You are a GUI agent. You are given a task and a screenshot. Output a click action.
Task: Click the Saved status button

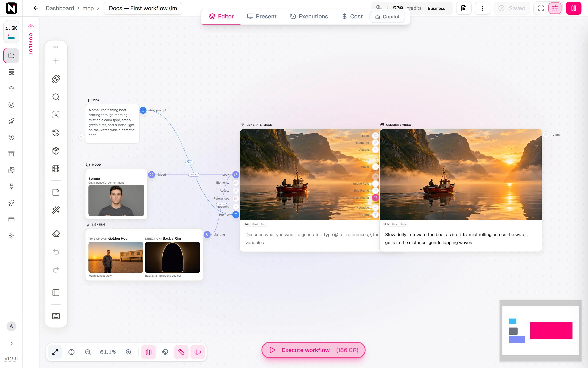(512, 8)
